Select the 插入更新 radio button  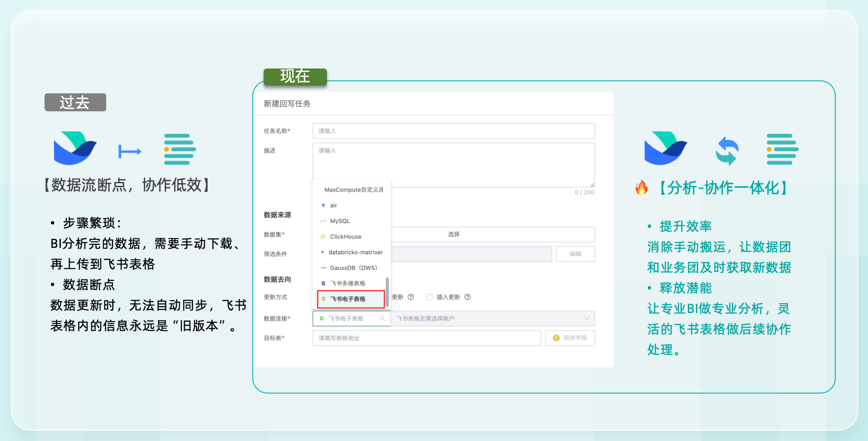coord(429,297)
